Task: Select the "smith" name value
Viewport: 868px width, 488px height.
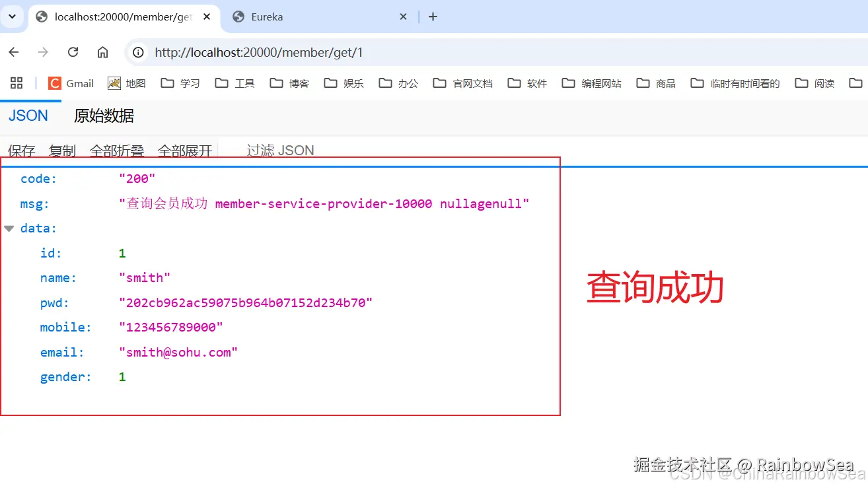Action: tap(145, 278)
